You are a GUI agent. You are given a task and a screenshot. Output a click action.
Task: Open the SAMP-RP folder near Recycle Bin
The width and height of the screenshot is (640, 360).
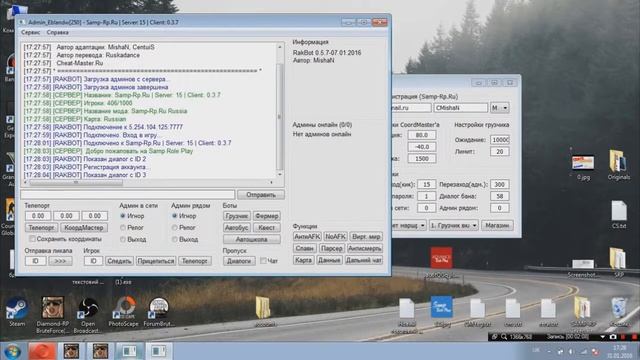coord(582,307)
